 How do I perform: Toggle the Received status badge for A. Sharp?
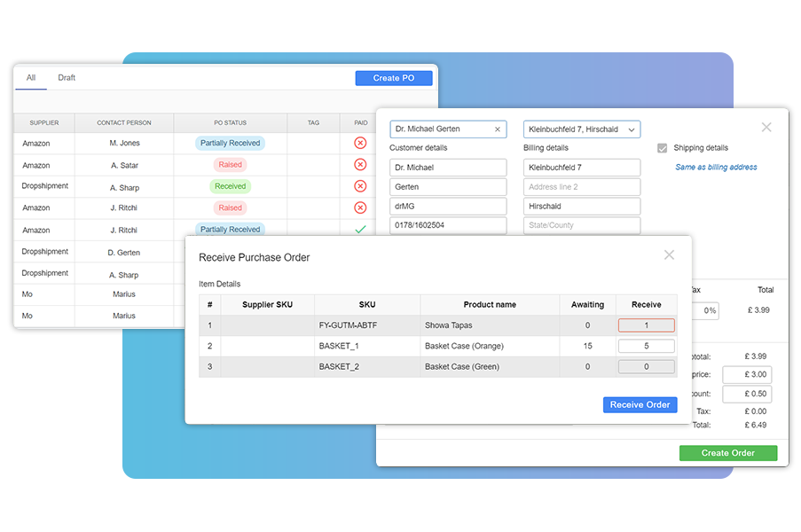[x=230, y=186]
